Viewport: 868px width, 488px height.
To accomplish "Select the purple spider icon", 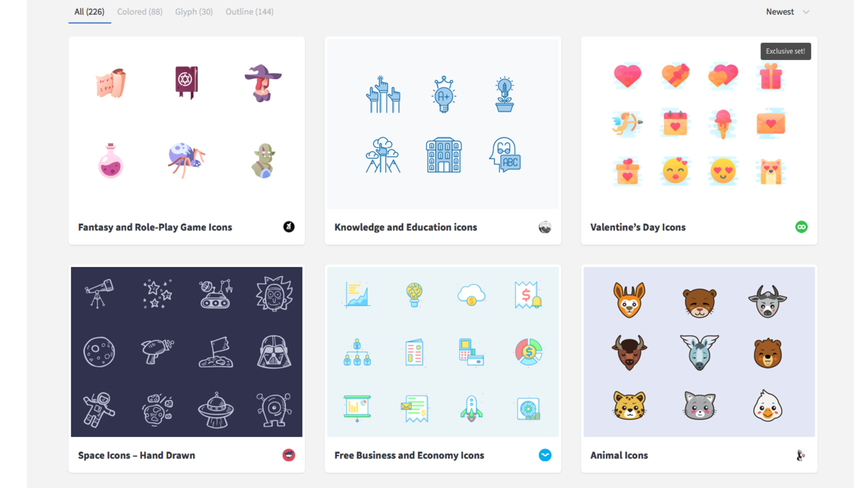I will (x=186, y=160).
